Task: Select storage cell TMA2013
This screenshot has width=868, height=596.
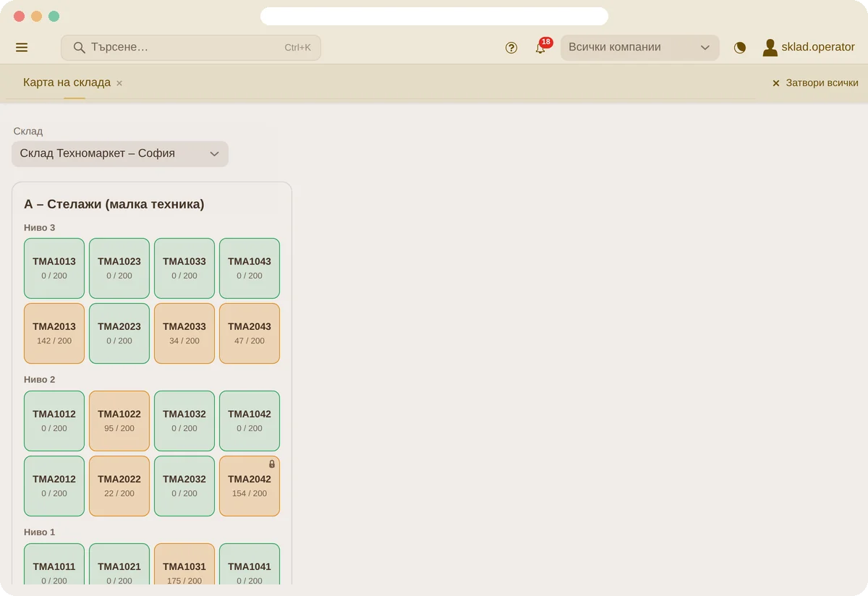Action: (54, 333)
